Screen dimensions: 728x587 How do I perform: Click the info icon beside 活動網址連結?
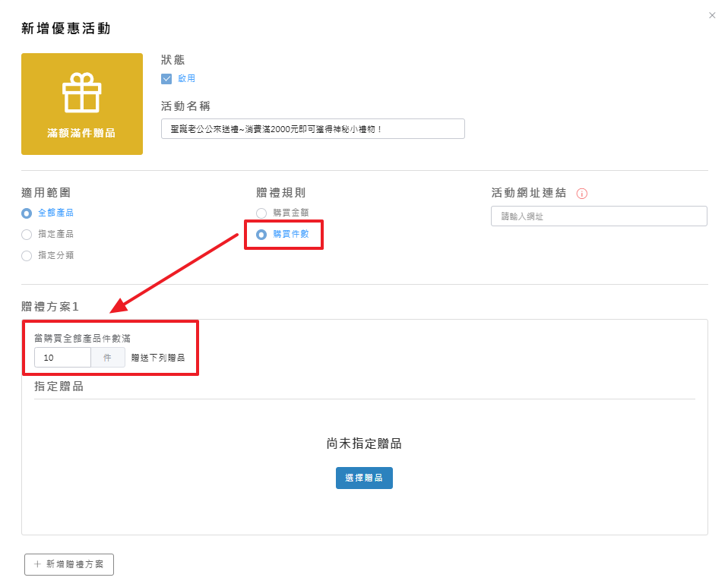[582, 194]
